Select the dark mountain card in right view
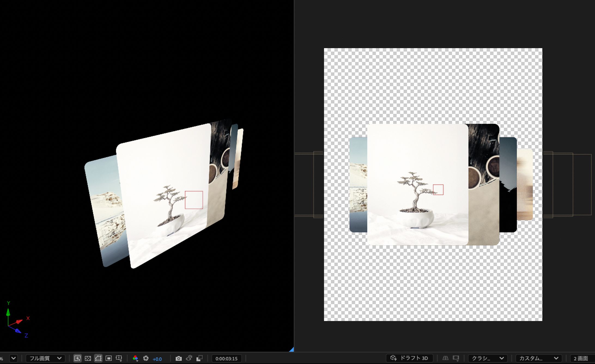Image resolution: width=595 pixels, height=364 pixels. coord(508,184)
